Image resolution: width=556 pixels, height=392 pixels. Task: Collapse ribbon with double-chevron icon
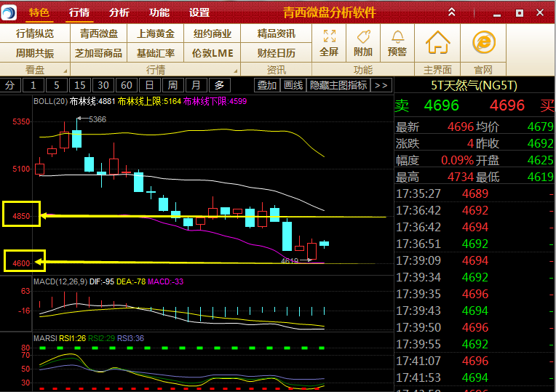point(451,12)
